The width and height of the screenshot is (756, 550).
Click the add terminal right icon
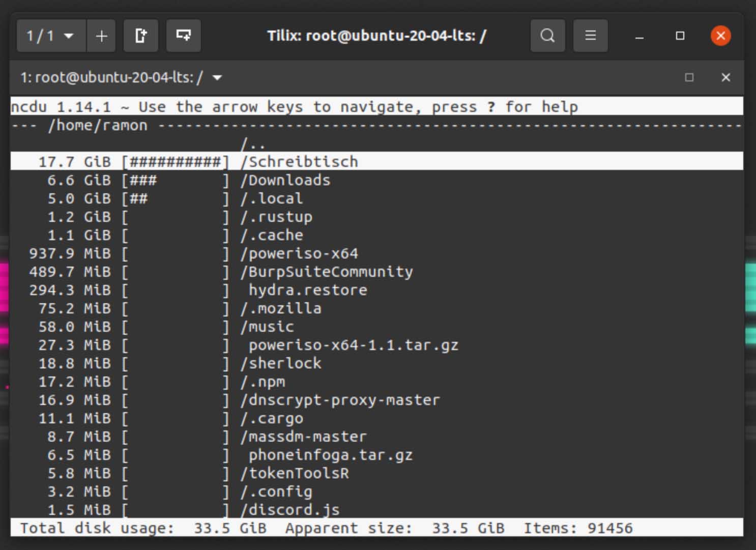[141, 36]
